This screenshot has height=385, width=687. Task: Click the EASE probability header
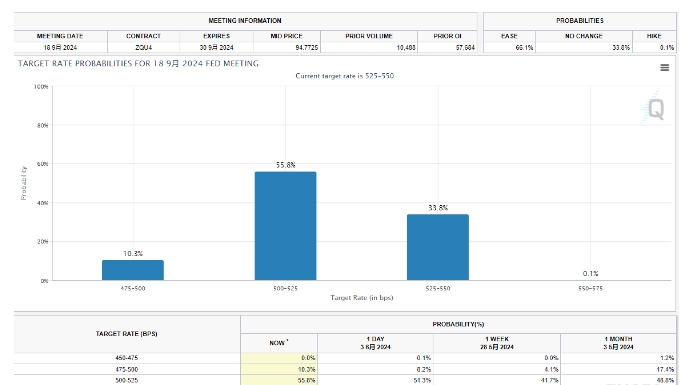(x=509, y=36)
